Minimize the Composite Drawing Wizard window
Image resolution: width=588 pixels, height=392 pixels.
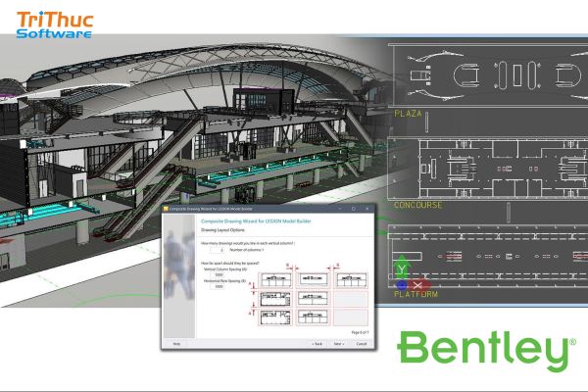340,209
